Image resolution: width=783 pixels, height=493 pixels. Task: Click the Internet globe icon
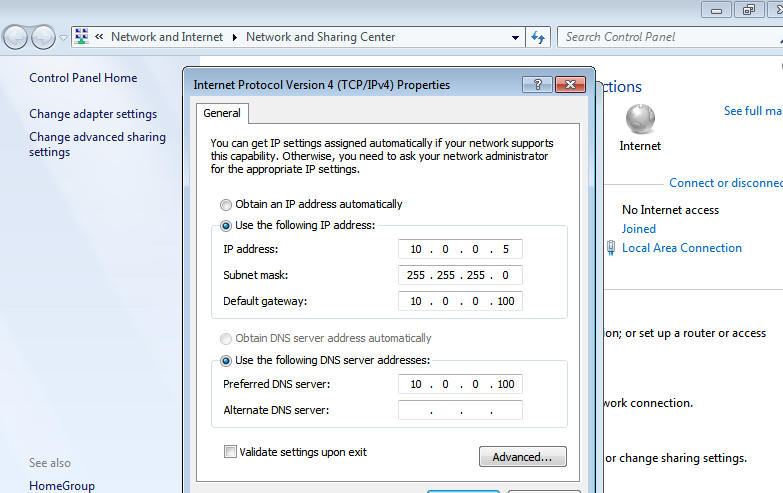pos(640,119)
